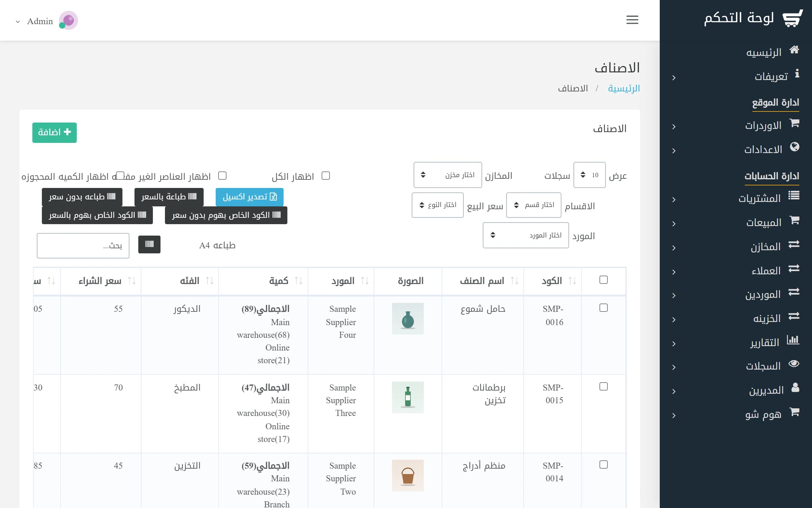
Task: Toggle the اظهار الكل checkbox
Action: 325,176
